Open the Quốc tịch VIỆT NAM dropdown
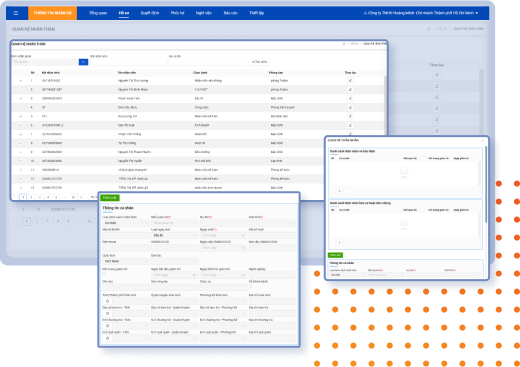The width and height of the screenshot is (520, 367). (126, 261)
